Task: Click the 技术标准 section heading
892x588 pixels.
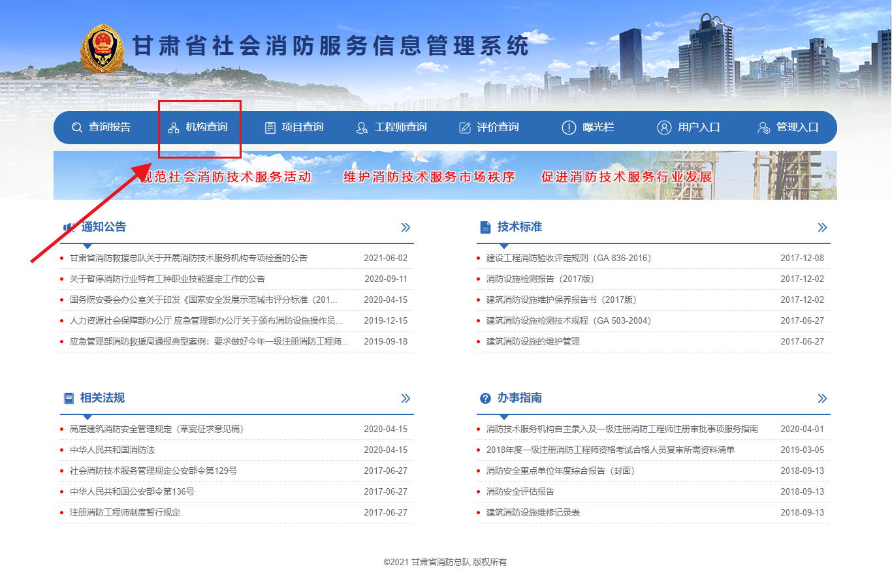Action: [x=520, y=227]
